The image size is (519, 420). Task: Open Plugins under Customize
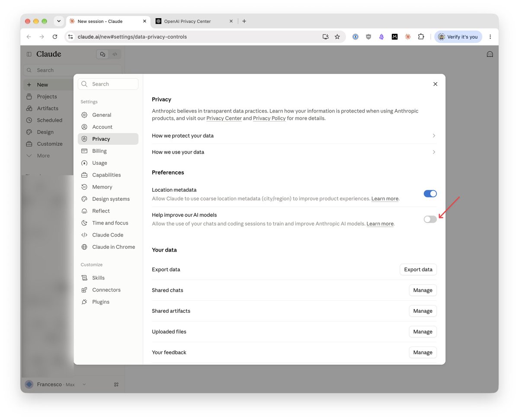pyautogui.click(x=108, y=302)
